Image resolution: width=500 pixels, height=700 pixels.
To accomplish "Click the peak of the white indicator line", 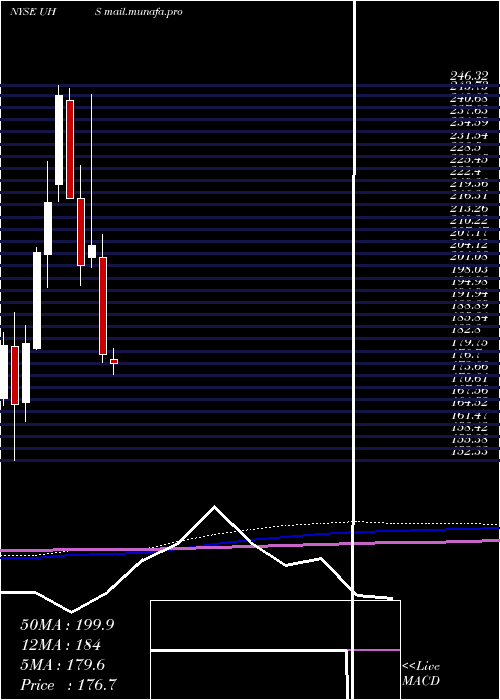I will 215,507.
